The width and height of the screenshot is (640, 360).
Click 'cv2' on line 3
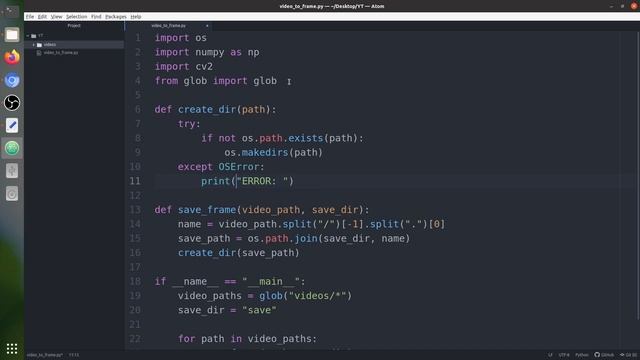click(x=204, y=67)
